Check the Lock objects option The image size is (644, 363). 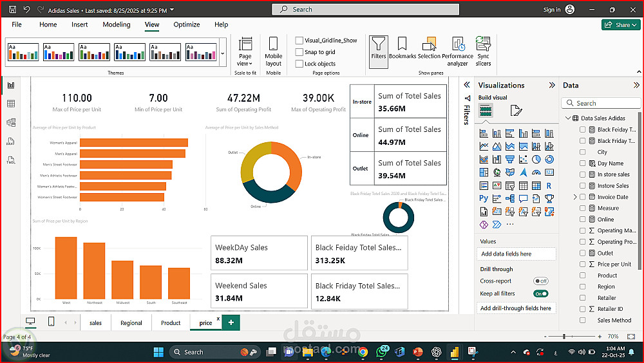tap(299, 64)
